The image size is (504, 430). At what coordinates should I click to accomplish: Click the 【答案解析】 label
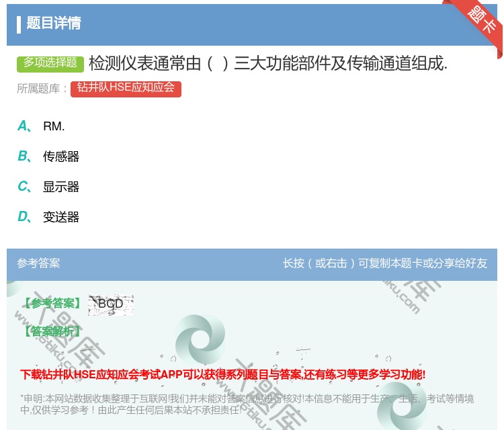pyautogui.click(x=52, y=331)
